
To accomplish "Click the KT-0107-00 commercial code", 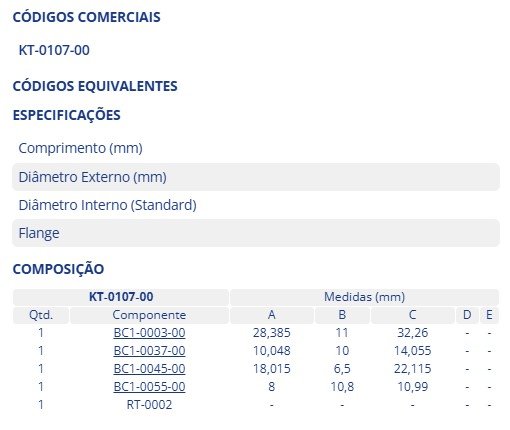I will click(54, 50).
